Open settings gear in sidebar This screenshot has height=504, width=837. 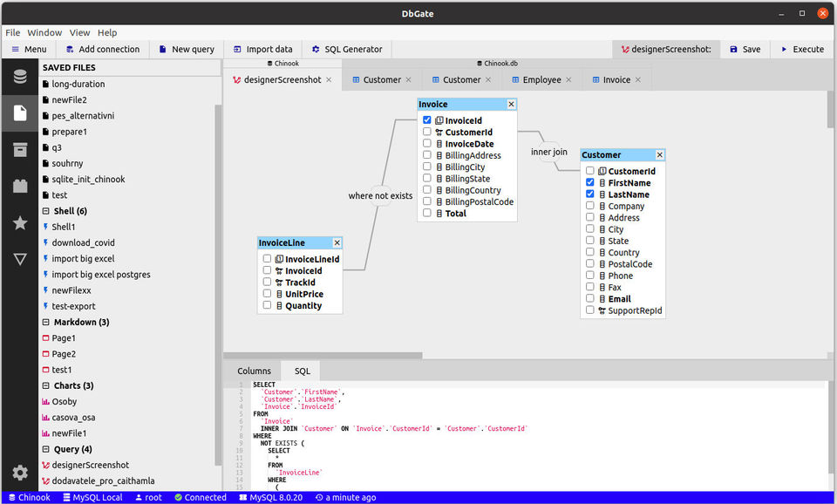pyautogui.click(x=19, y=473)
